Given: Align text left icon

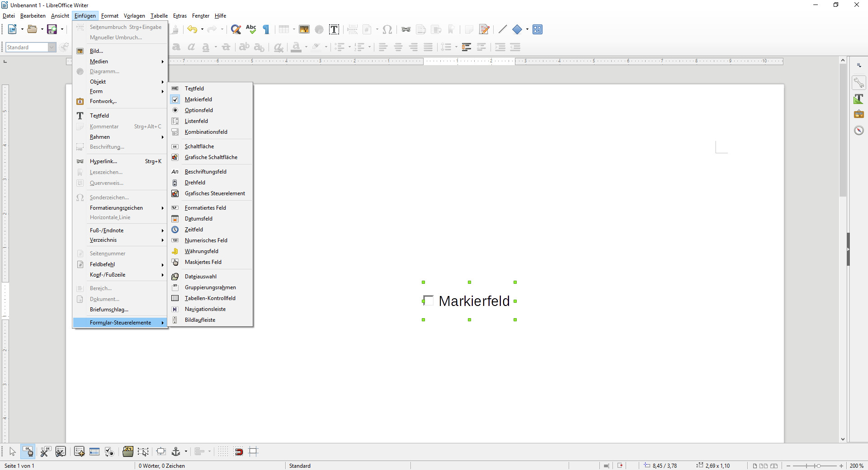Looking at the screenshot, I should click(383, 47).
